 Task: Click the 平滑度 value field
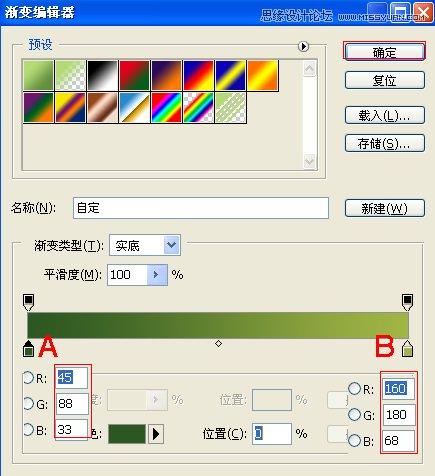pyautogui.click(x=127, y=275)
